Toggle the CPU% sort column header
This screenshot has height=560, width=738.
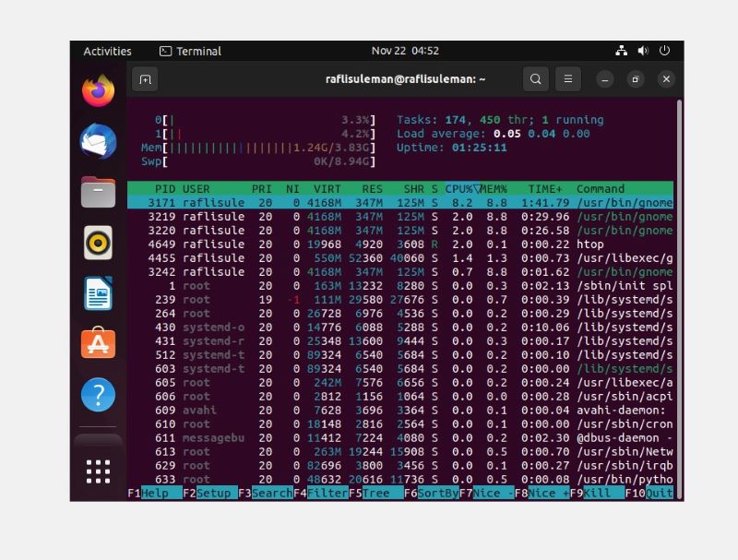(462, 189)
